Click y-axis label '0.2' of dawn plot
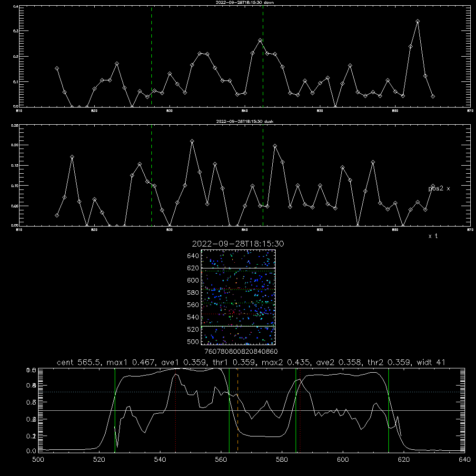The width and height of the screenshot is (476, 476). (x=16, y=57)
